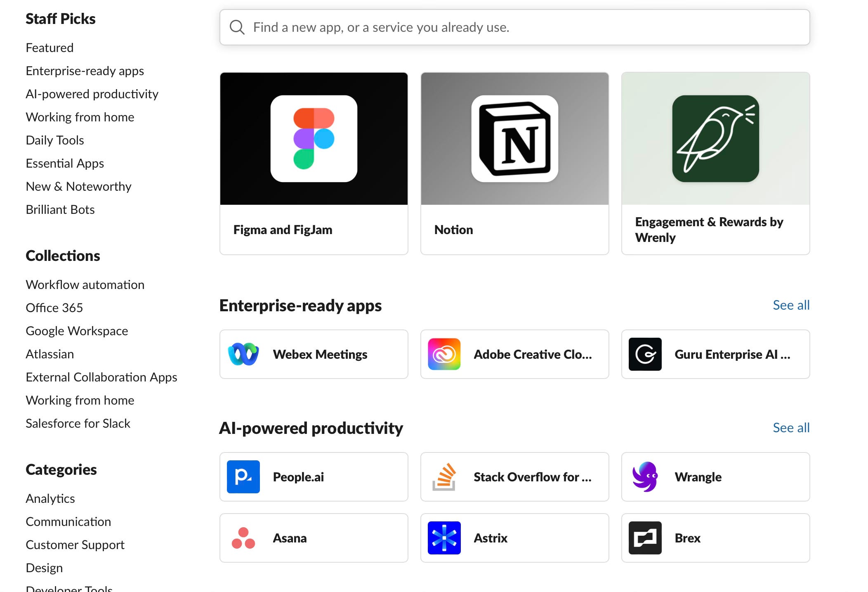This screenshot has width=868, height=592.
Task: Open Guru Enterprise AI app name
Action: (x=733, y=354)
